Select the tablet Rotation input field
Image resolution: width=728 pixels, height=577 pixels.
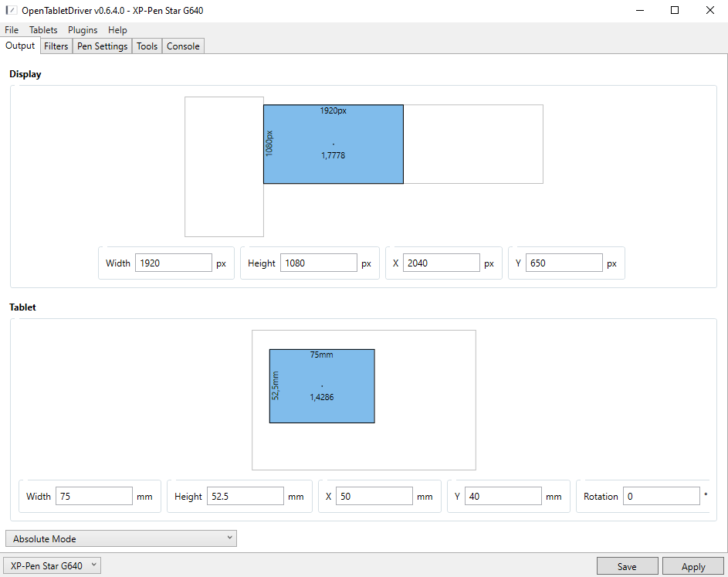[x=661, y=497]
